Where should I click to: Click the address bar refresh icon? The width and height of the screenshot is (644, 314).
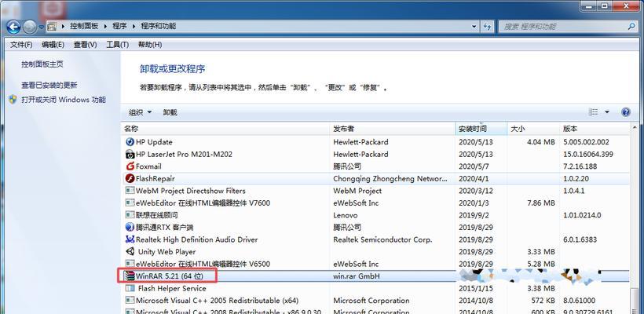(x=488, y=26)
